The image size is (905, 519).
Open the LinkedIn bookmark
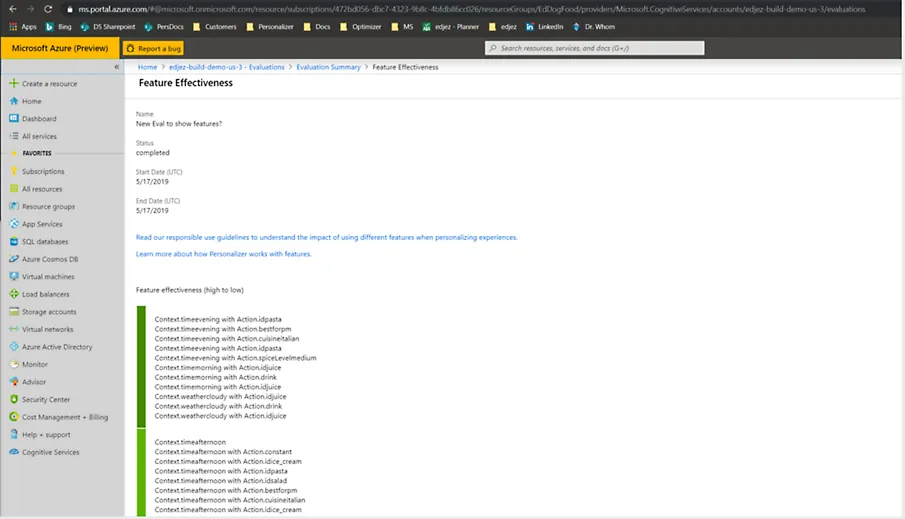(x=544, y=27)
